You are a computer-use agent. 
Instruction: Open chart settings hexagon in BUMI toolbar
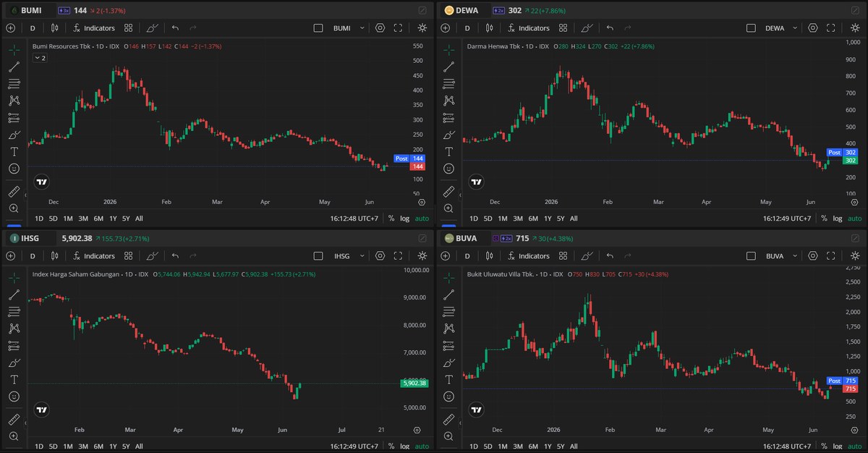coord(380,28)
